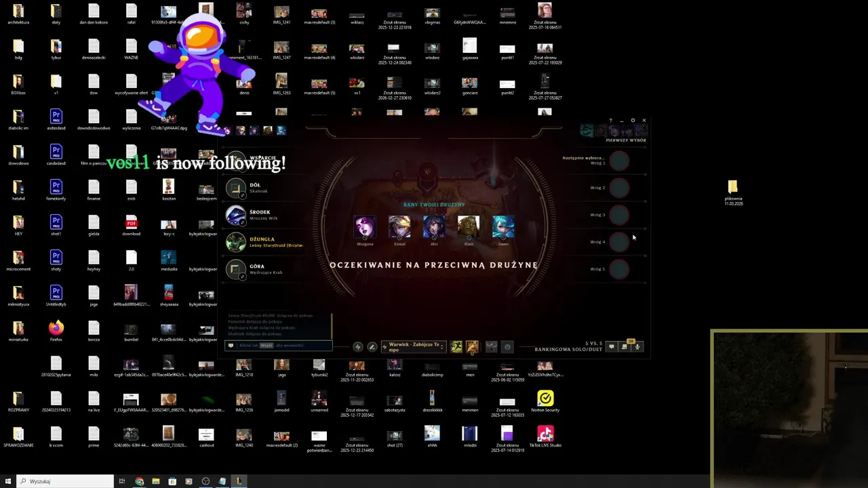
Task: Select the kasztan image file on desktop
Action: (169, 190)
